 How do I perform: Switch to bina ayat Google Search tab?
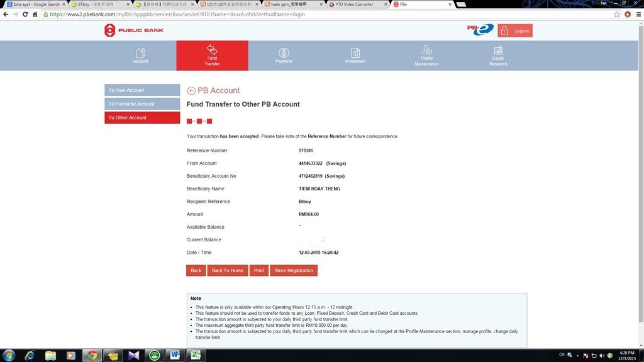pos(35,4)
